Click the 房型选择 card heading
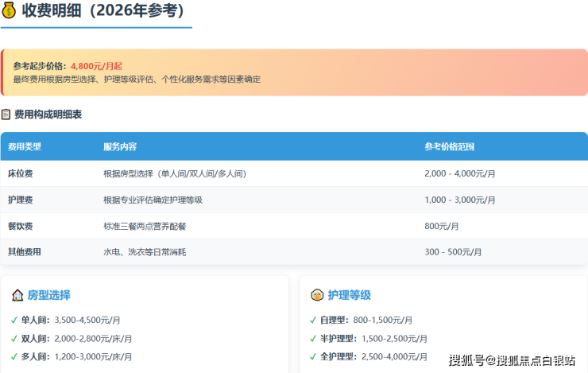This screenshot has width=588, height=373. pyautogui.click(x=49, y=295)
